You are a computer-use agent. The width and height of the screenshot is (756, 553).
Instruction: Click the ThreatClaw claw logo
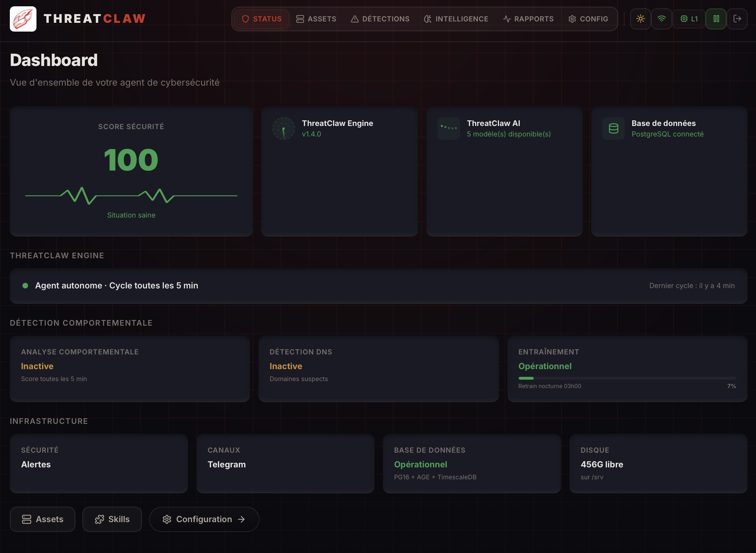click(23, 19)
